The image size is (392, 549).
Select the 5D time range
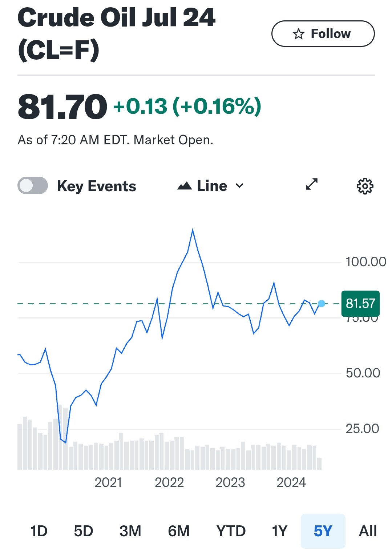point(84,531)
